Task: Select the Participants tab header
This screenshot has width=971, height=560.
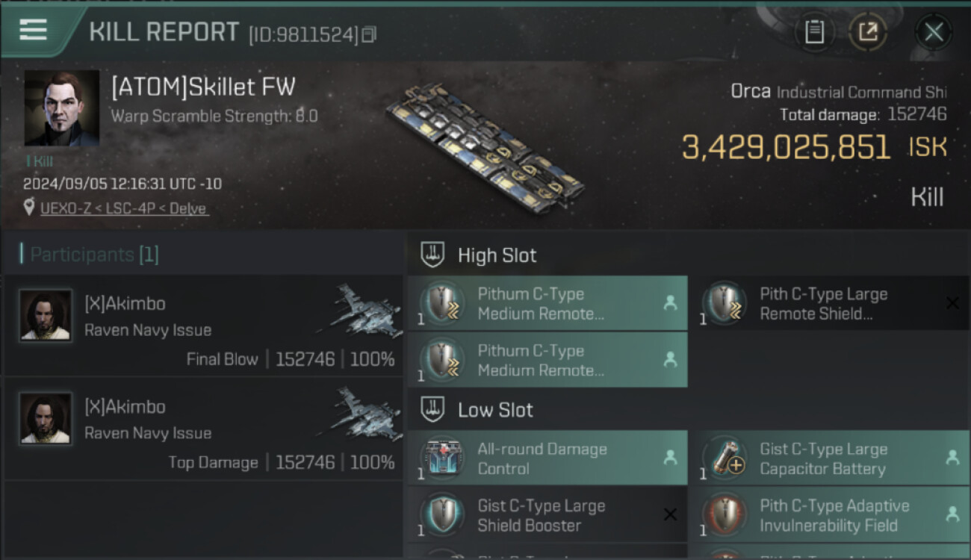Action: coord(94,255)
